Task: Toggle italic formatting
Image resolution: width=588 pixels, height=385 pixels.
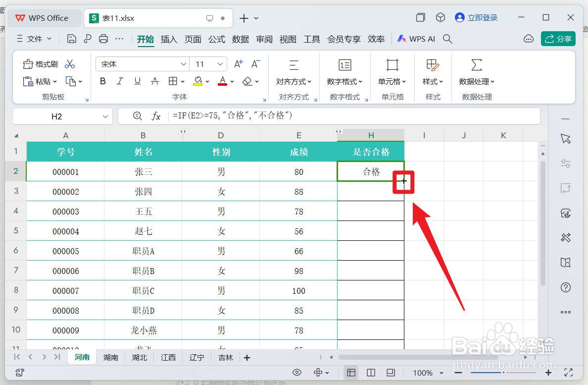Action: [x=120, y=81]
